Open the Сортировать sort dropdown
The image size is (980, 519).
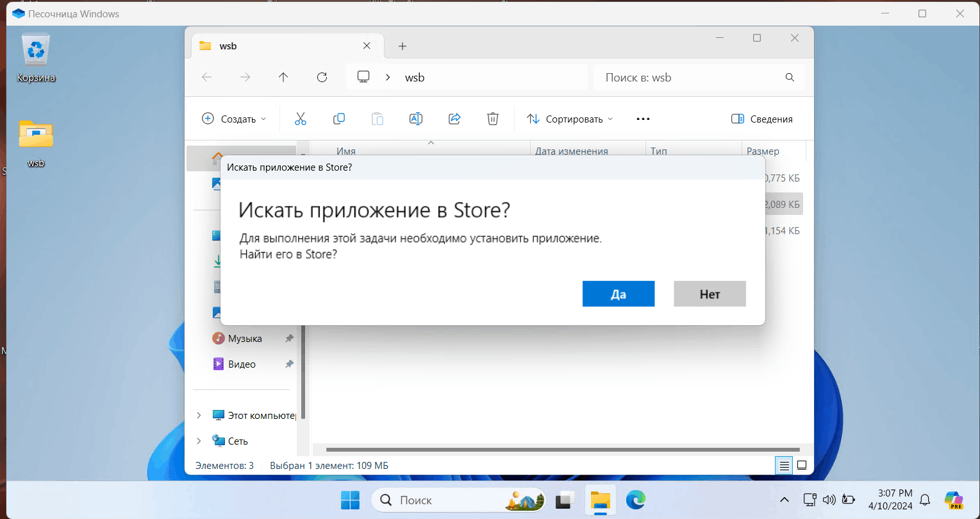click(570, 119)
